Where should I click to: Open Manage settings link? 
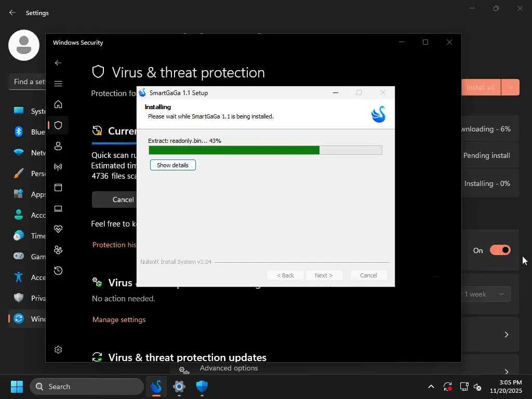(119, 320)
